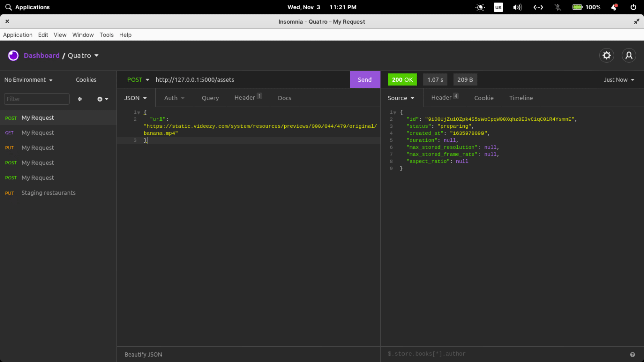Open the Tools menu
The height and width of the screenshot is (362, 644).
pos(107,35)
